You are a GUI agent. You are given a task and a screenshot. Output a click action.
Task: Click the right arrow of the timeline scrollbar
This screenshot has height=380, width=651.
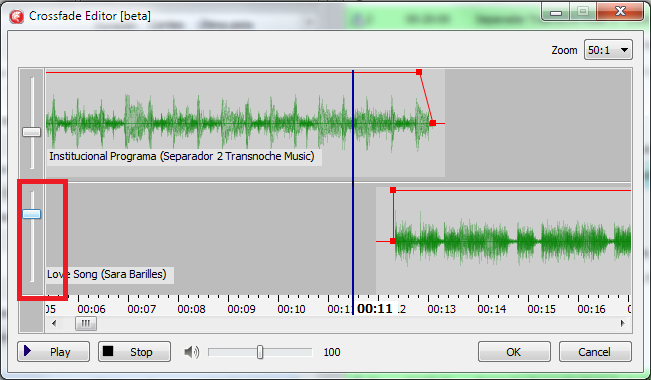[x=622, y=323]
